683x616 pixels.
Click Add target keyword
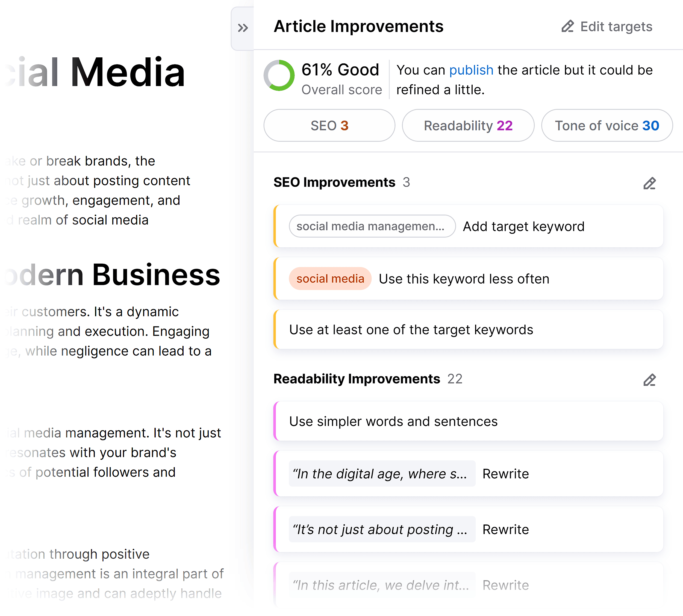tap(524, 226)
